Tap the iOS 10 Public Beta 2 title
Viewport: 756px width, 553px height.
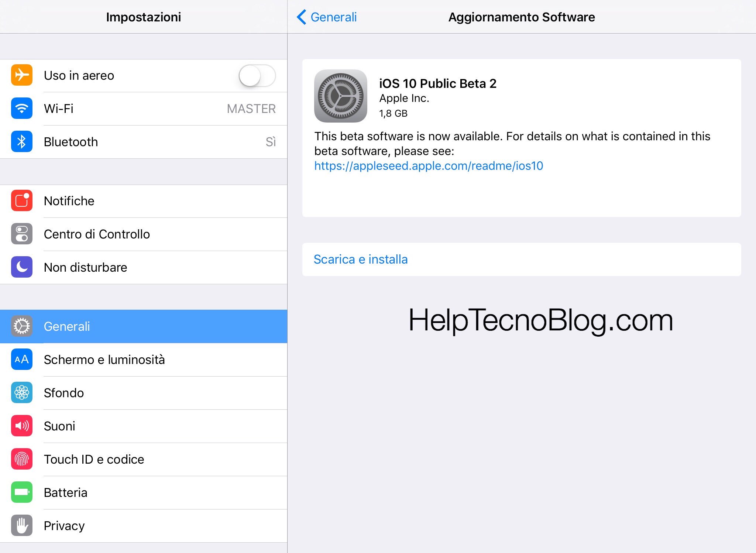437,83
